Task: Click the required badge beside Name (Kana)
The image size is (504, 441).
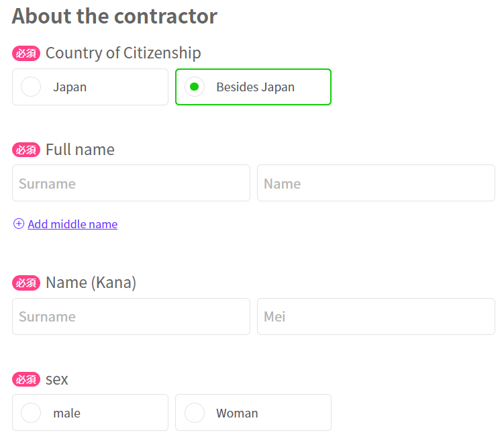Action: (x=26, y=283)
